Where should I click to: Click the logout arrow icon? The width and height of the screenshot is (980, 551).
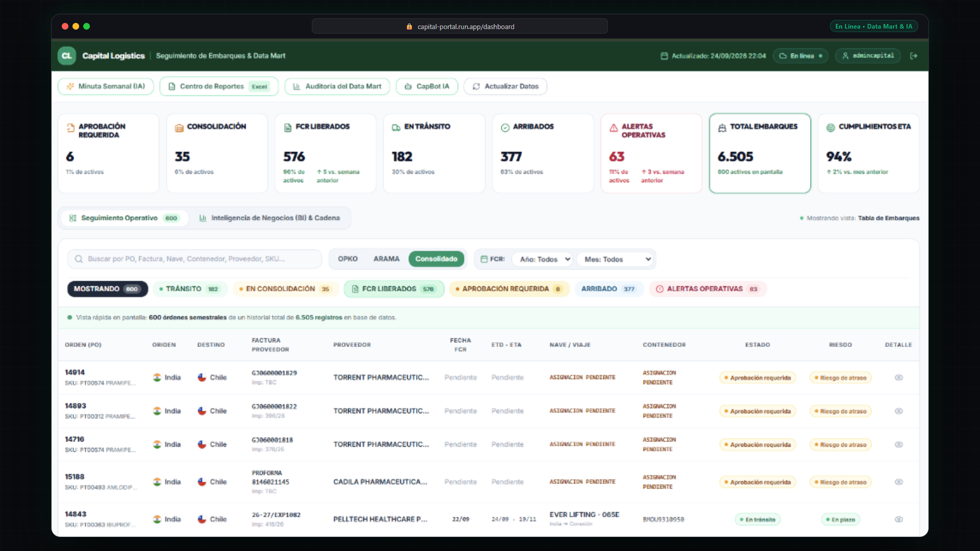point(914,56)
